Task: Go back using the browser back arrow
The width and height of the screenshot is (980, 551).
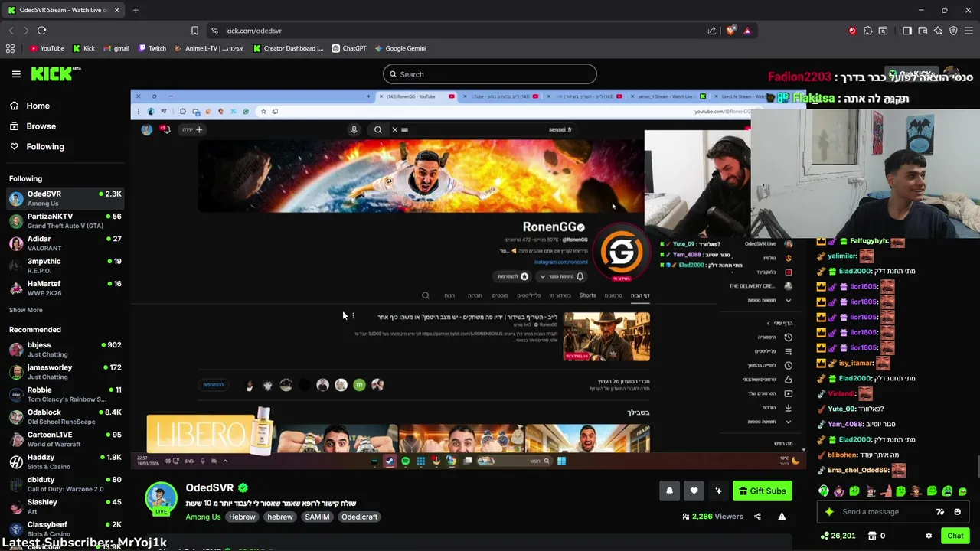Action: 11,31
